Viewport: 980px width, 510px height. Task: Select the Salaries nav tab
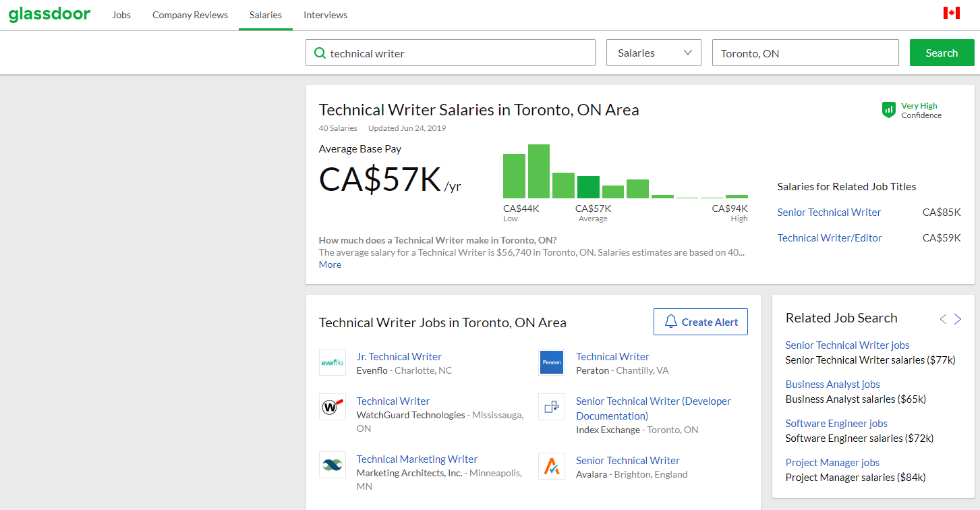266,15
